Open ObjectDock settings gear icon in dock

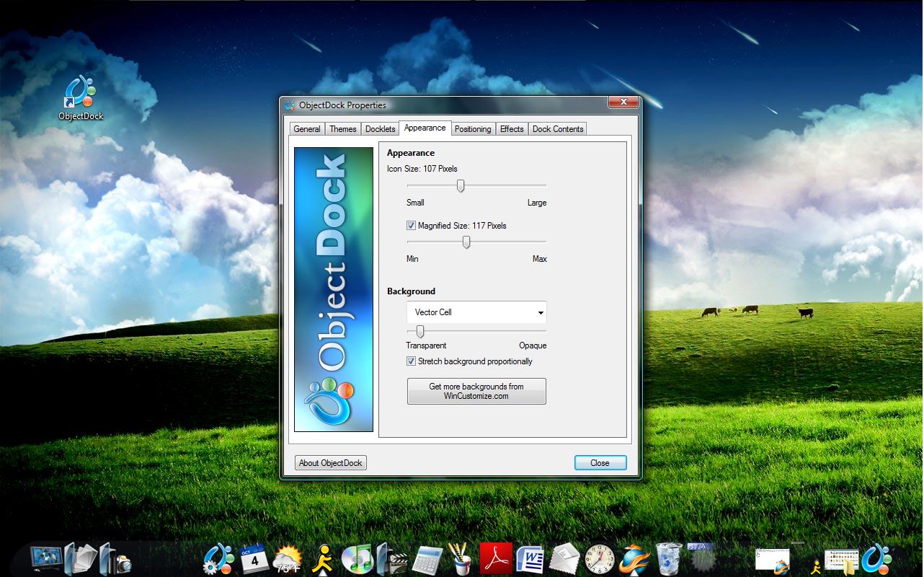(x=219, y=559)
